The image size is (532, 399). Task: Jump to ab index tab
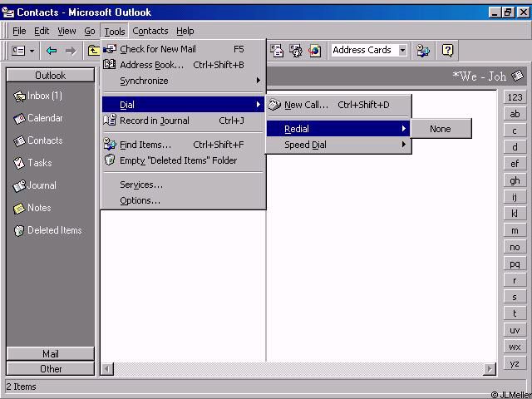pos(515,114)
